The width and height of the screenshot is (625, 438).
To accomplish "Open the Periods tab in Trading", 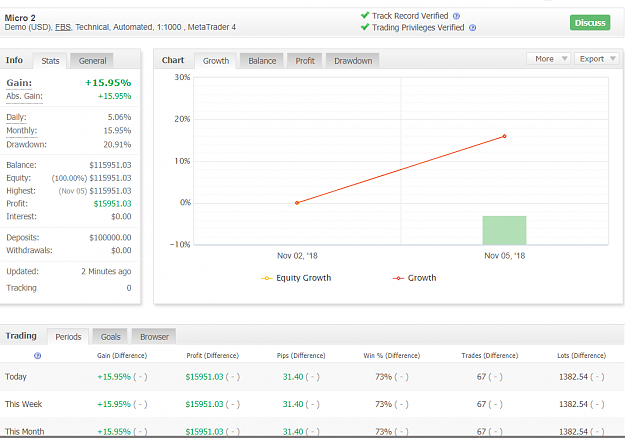I will click(x=68, y=337).
